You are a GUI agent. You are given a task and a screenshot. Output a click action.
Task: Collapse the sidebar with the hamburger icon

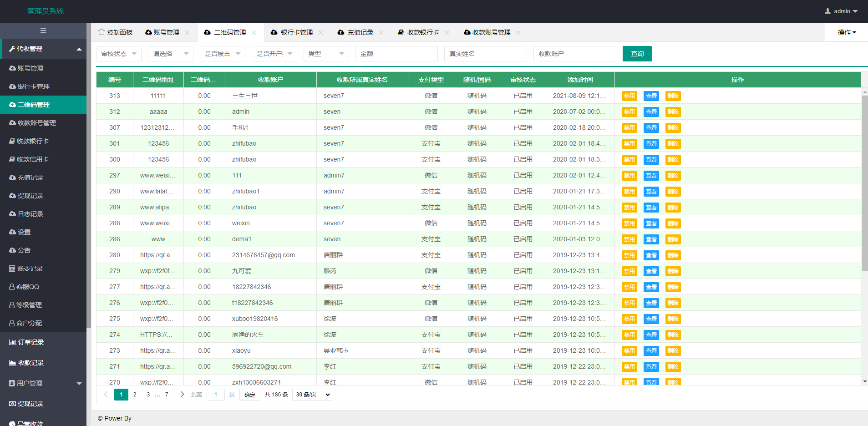[x=43, y=30]
